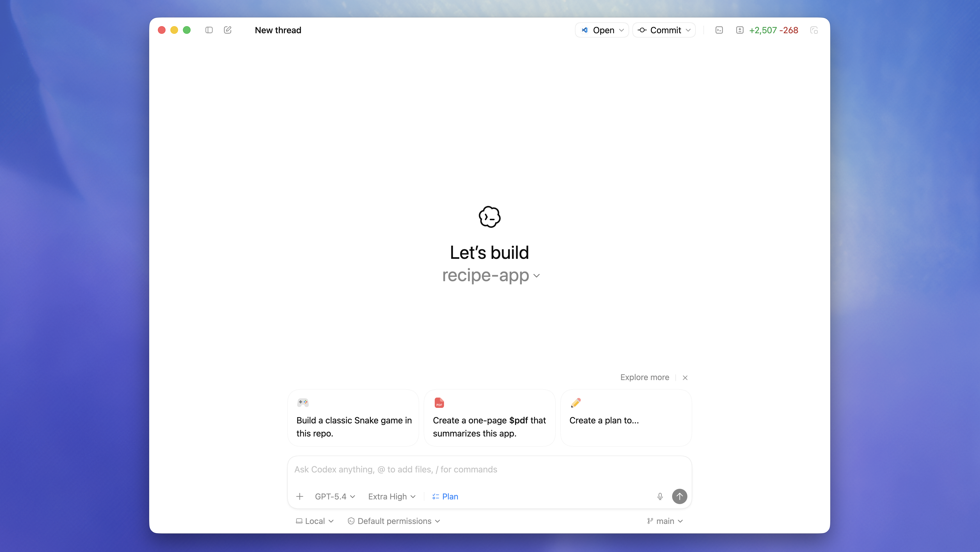Click the send arrow button
This screenshot has height=552, width=980.
tap(679, 496)
